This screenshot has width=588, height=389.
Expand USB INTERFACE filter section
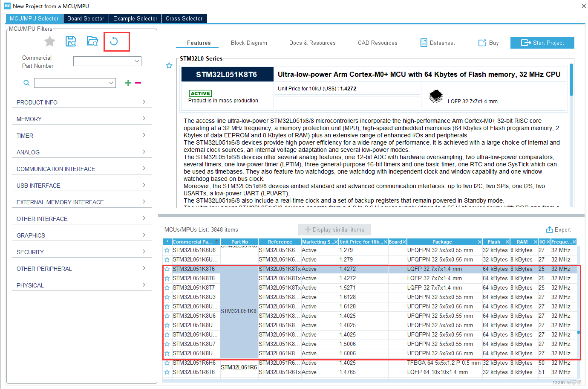tap(81, 185)
